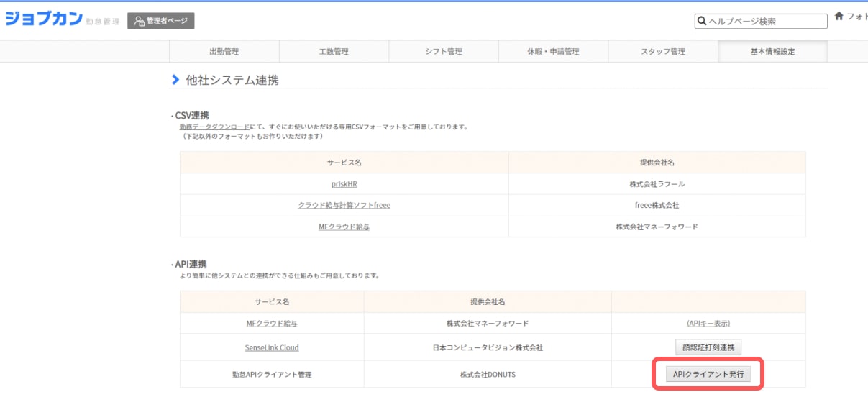The width and height of the screenshot is (868, 397).
Task: Focus the ヘルプページ検索 field
Action: 762,22
